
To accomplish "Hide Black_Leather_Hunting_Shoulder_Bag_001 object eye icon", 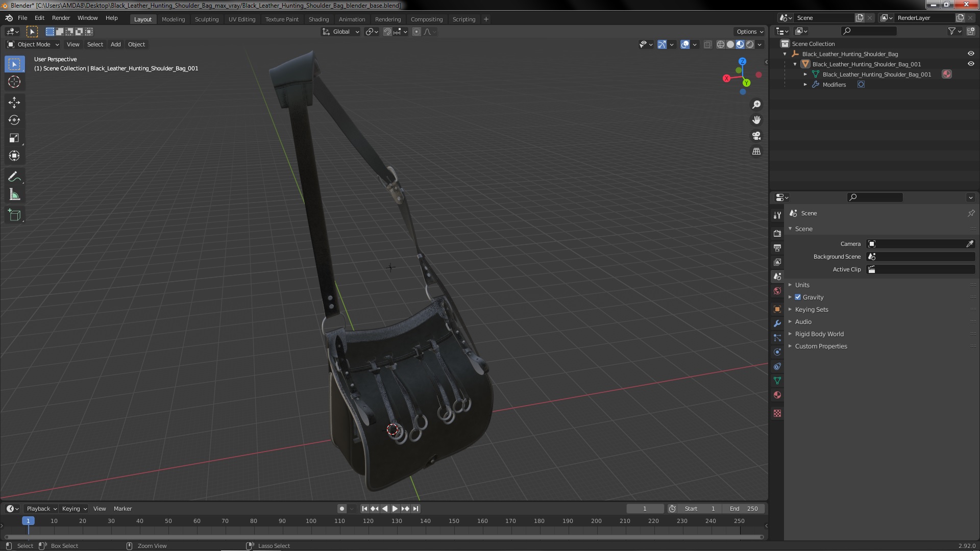I will [x=971, y=64].
